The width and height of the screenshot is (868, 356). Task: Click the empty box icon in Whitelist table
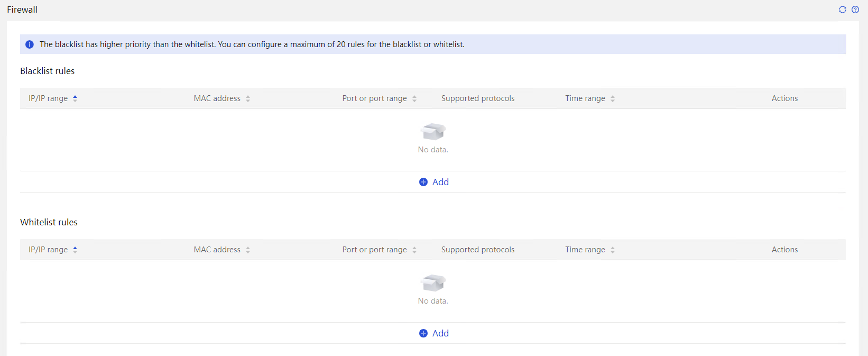(x=433, y=283)
